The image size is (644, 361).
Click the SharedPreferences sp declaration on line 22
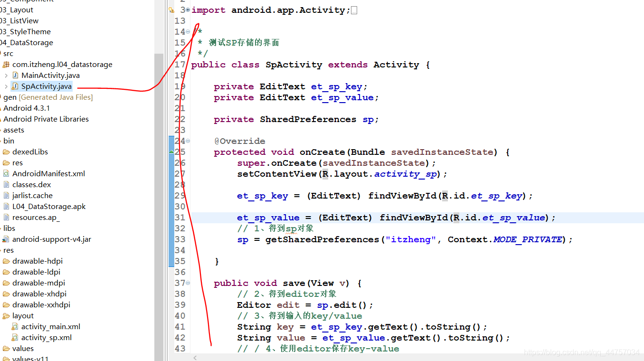(296, 119)
